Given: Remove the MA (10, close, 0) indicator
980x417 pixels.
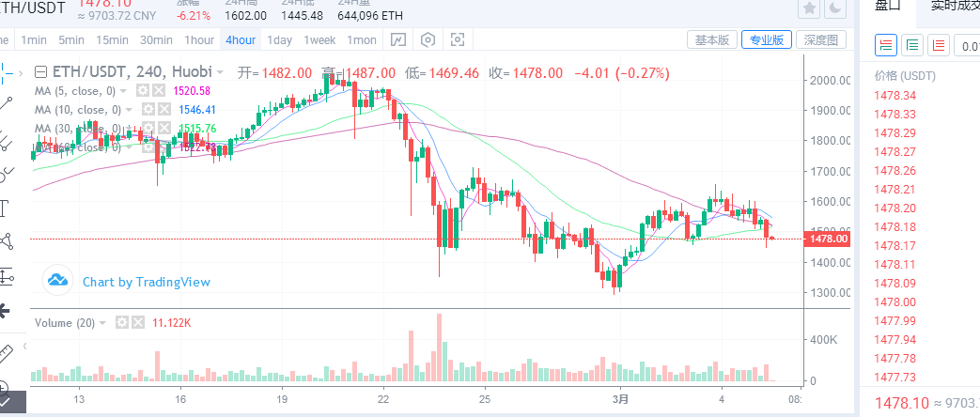Looking at the screenshot, I should [x=163, y=109].
